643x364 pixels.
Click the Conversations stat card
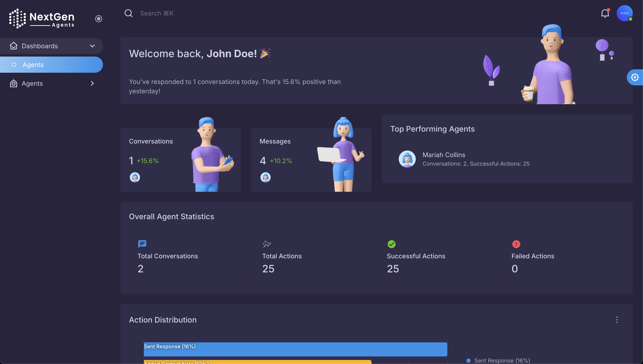pyautogui.click(x=181, y=160)
